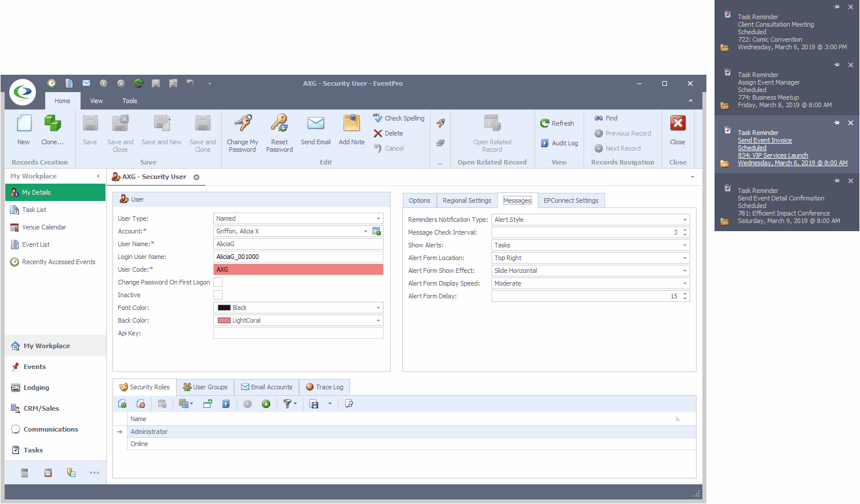
Task: Click the clock icon in quick access toolbar
Action: [x=52, y=83]
